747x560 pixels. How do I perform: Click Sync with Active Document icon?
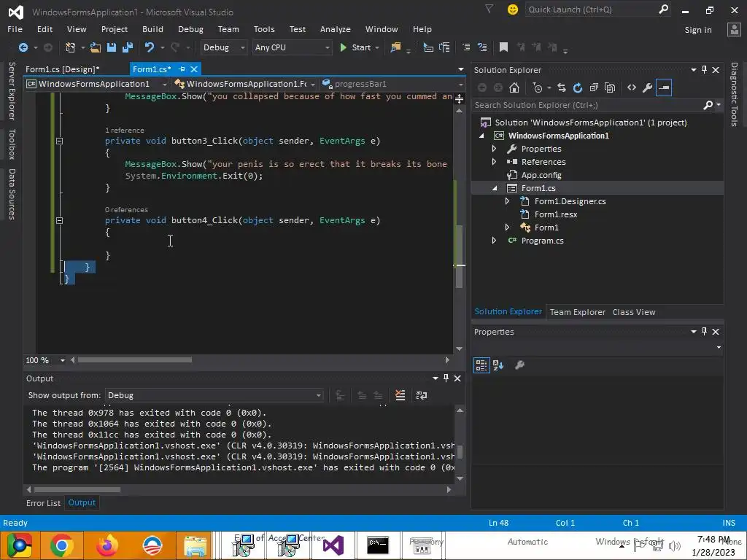[x=562, y=87]
